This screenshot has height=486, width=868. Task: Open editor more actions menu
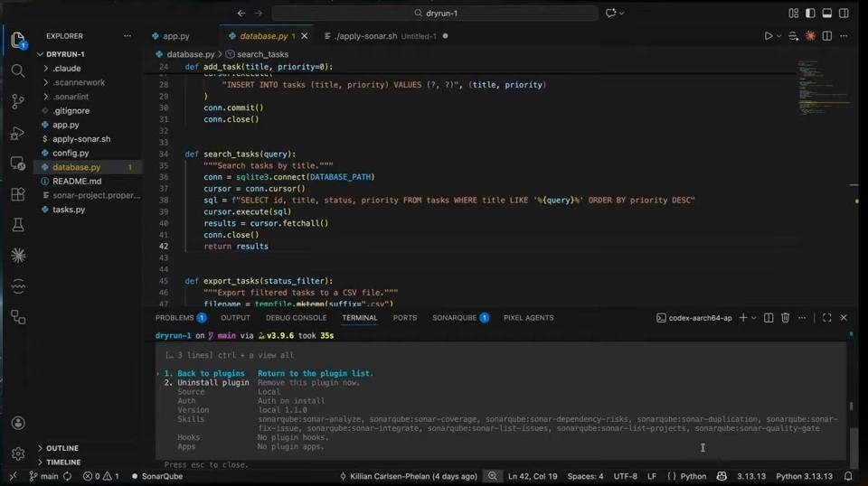[x=844, y=36]
